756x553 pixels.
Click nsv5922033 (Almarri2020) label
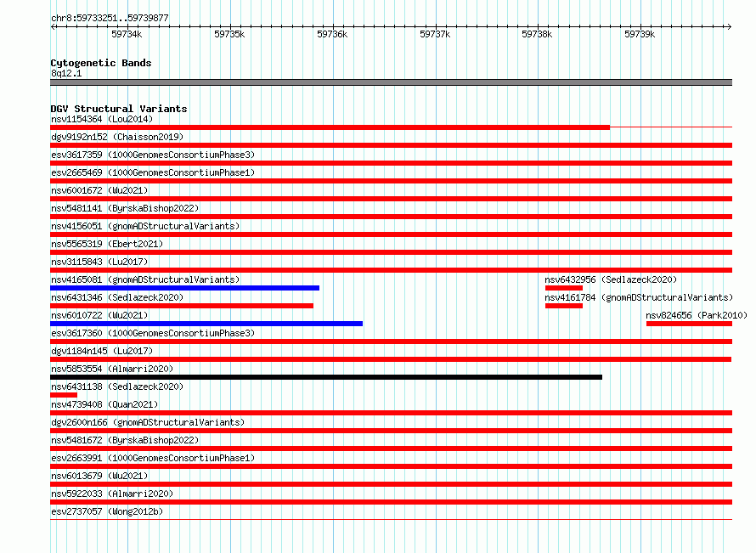pyautogui.click(x=112, y=494)
